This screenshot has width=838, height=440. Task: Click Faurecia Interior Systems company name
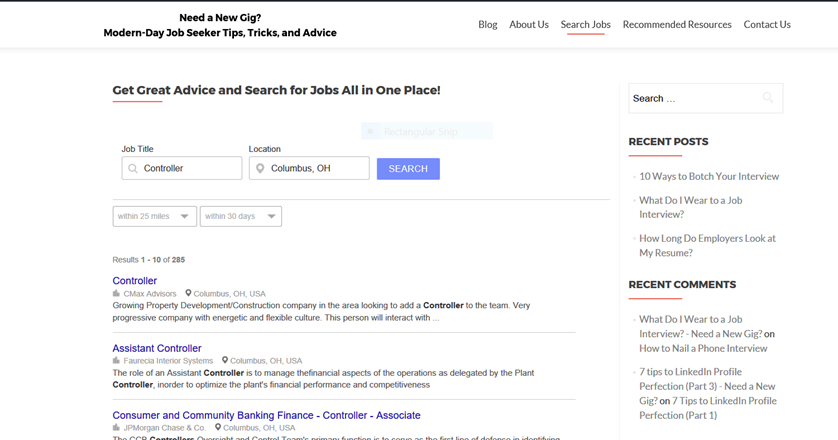click(x=168, y=361)
